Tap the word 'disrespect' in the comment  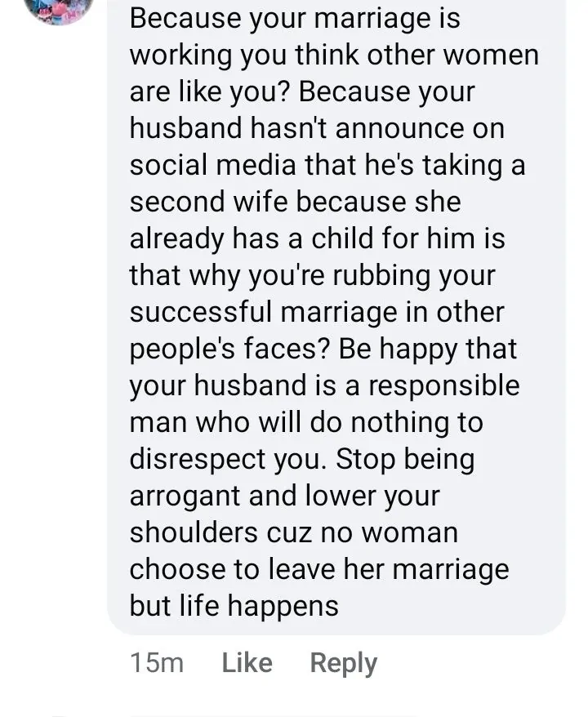pos(198,460)
